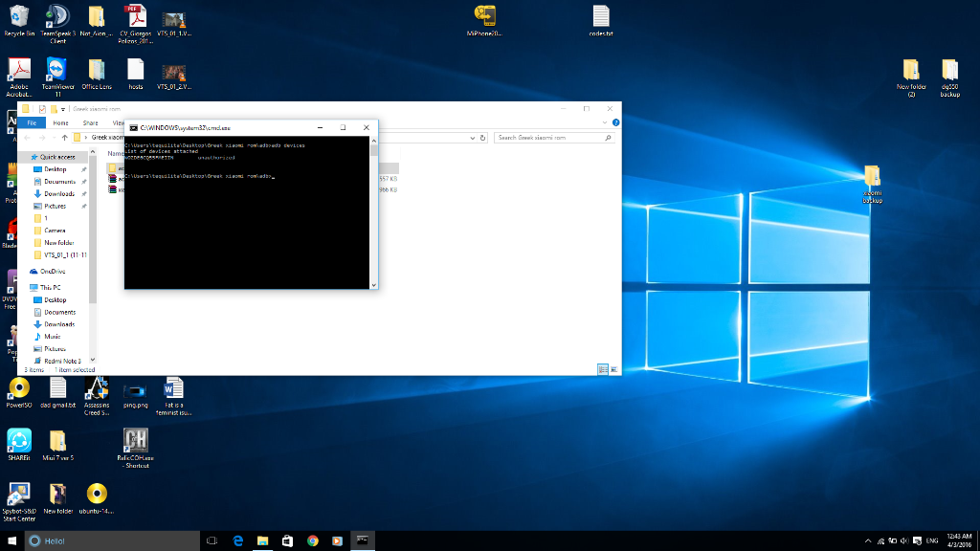Switch to the Large icons view layout

point(612,369)
